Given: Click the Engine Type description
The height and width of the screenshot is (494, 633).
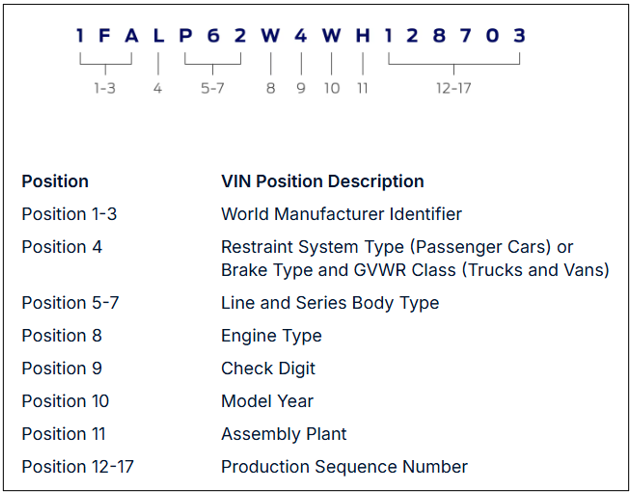Looking at the screenshot, I should click(271, 336).
